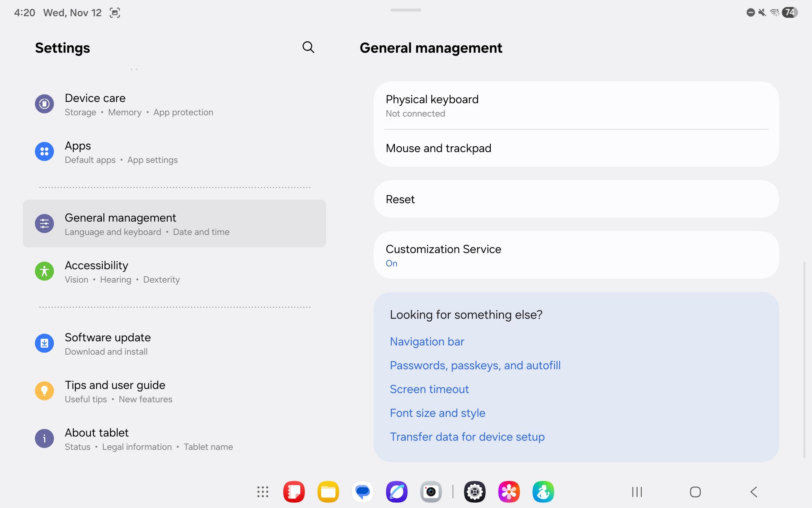Follow the Navigation bar link
This screenshot has height=508, width=812.
click(x=427, y=342)
